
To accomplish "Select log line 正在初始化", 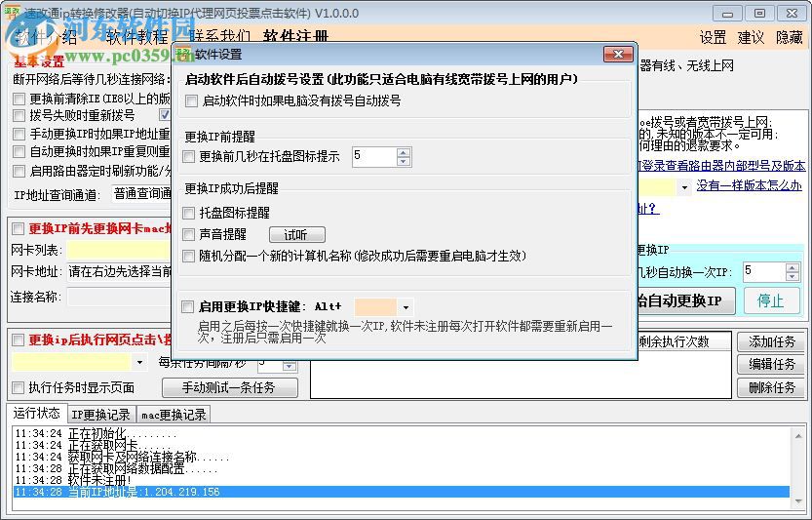I will [x=401, y=433].
